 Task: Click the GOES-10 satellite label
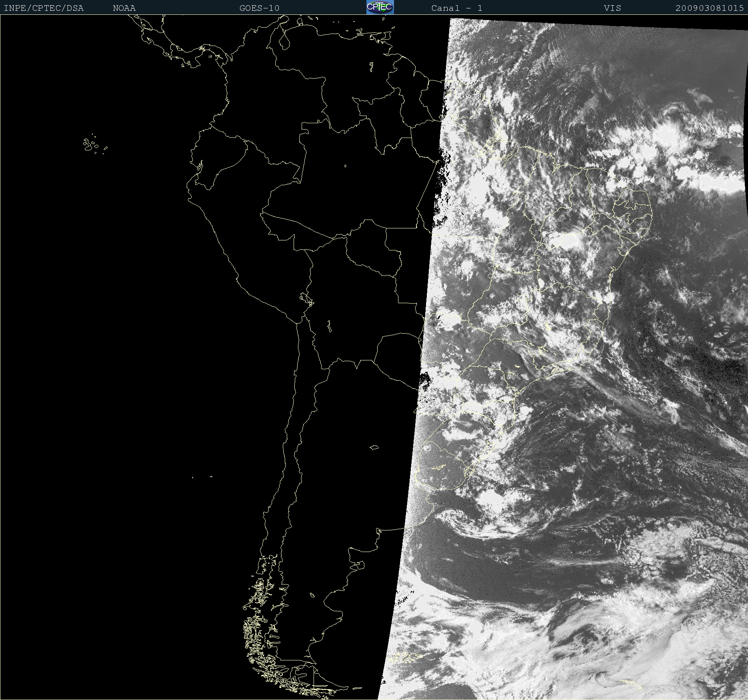260,8
